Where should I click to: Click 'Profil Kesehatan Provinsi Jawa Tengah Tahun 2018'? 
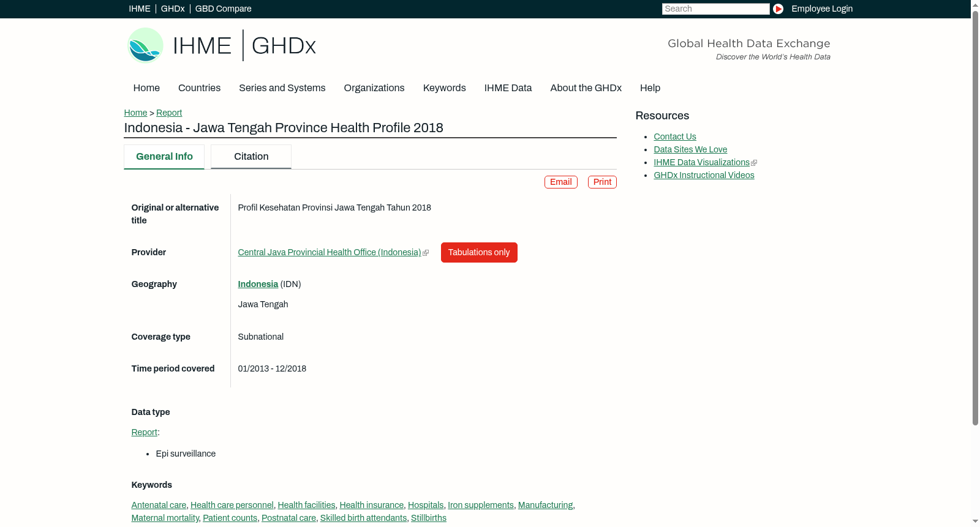(334, 207)
